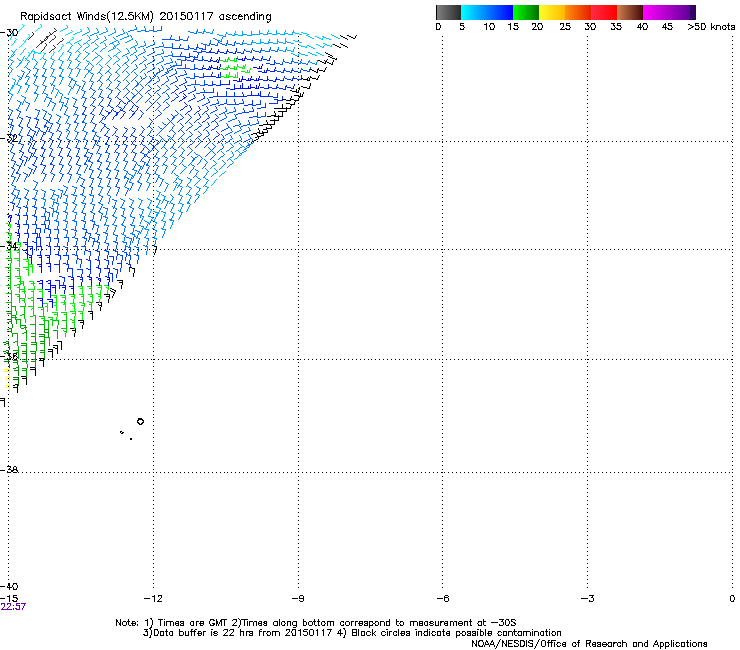The image size is (740, 650).
Task: Select the orange 25-30 knots legend segment
Action: click(578, 12)
